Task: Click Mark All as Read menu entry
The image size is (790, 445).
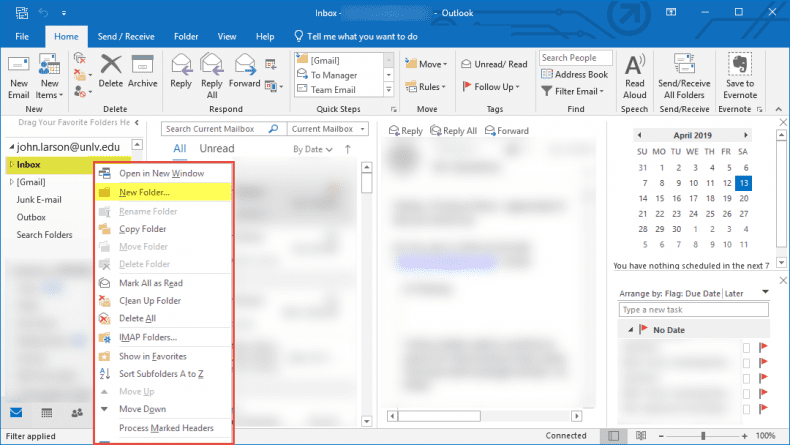Action: coord(150,283)
